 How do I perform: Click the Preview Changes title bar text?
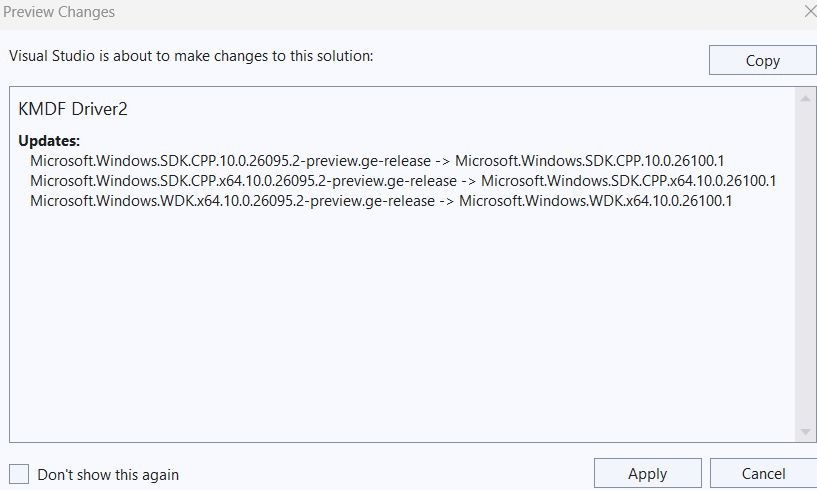(59, 12)
